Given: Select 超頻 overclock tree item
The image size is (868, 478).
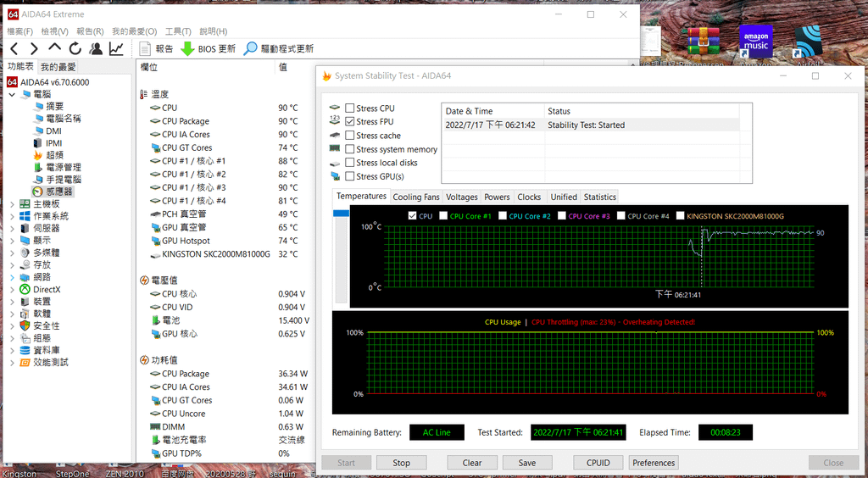Looking at the screenshot, I should click(48, 155).
